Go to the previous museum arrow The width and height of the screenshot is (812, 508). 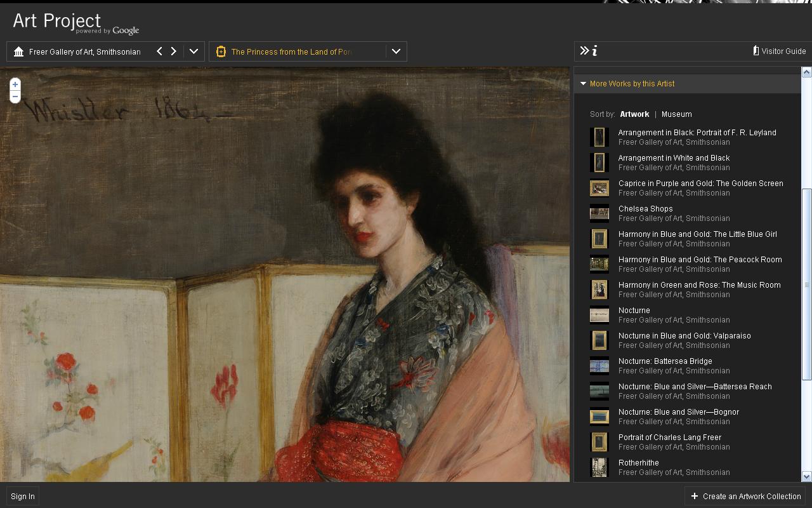point(159,51)
